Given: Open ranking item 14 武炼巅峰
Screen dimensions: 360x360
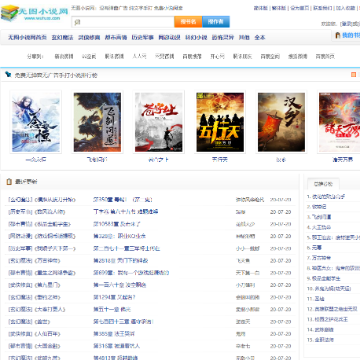Looking at the screenshot, I should 324,330.
